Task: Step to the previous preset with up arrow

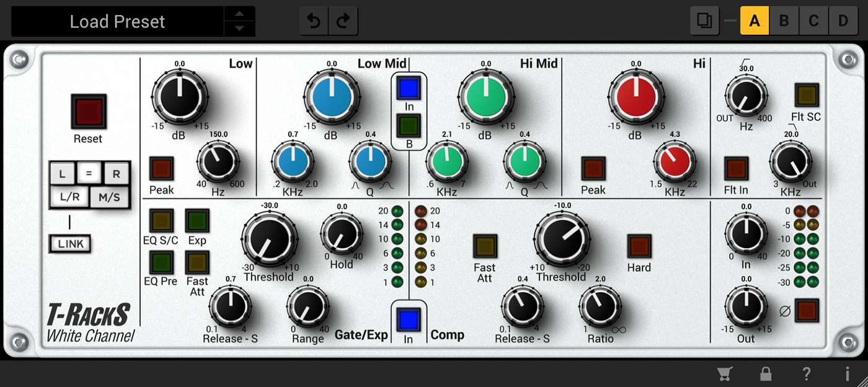Action: 239,14
